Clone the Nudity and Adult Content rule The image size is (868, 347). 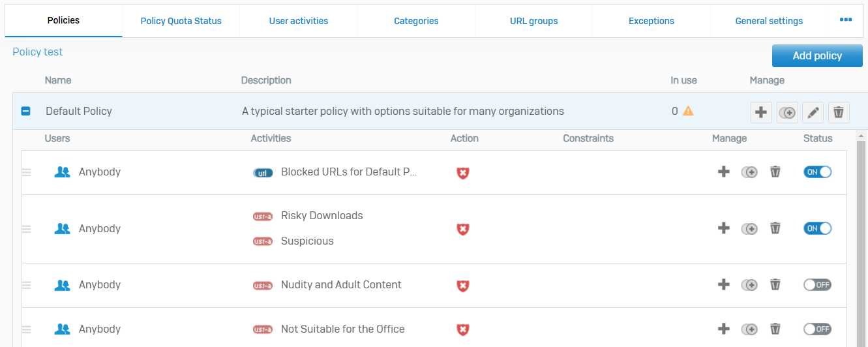click(x=749, y=285)
